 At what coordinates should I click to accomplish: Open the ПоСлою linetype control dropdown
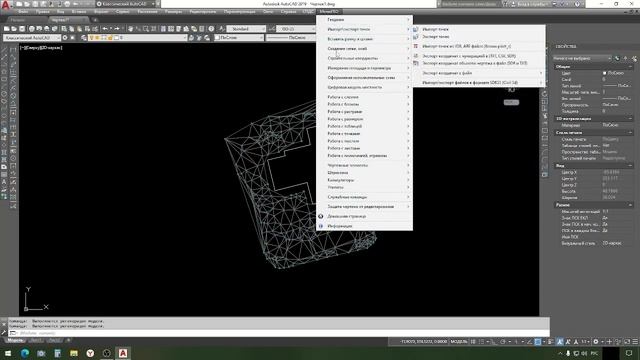click(291, 38)
